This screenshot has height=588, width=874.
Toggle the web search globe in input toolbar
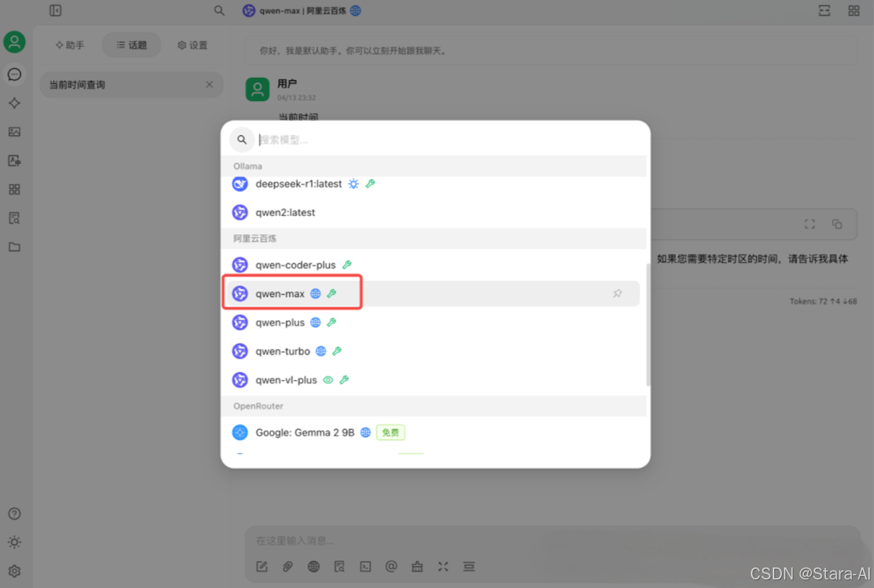314,567
